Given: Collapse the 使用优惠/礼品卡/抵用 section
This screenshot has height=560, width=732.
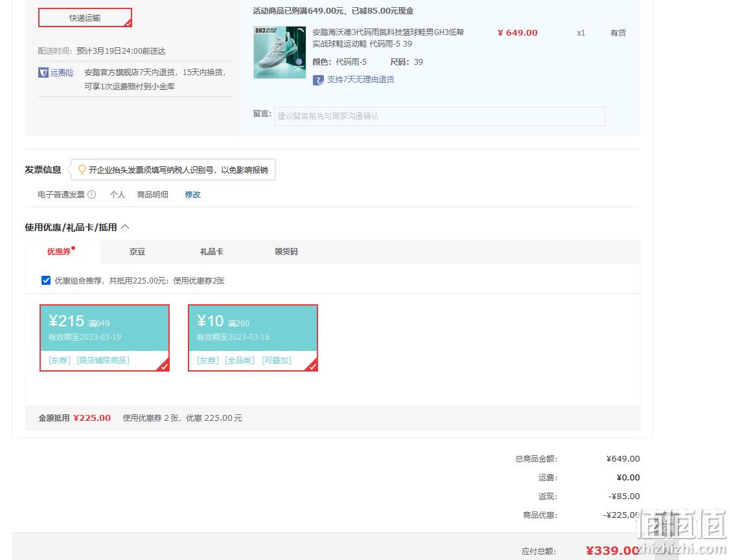Looking at the screenshot, I should [x=125, y=227].
